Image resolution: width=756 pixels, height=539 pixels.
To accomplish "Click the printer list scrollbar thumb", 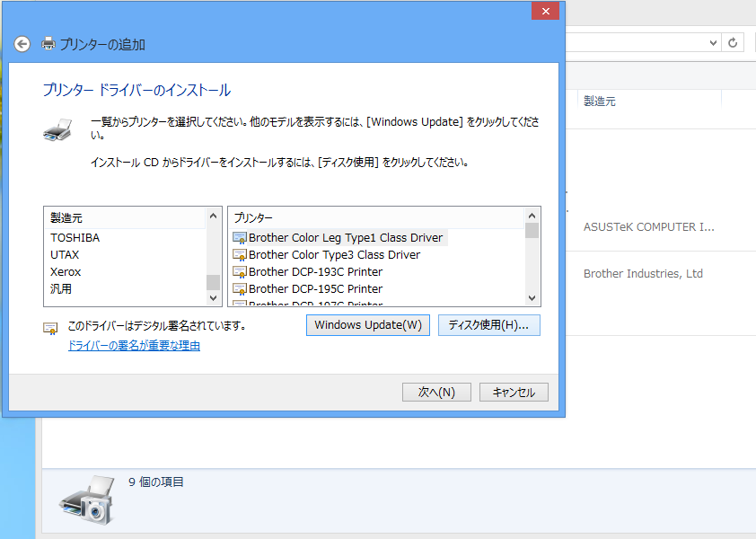I will 532,230.
